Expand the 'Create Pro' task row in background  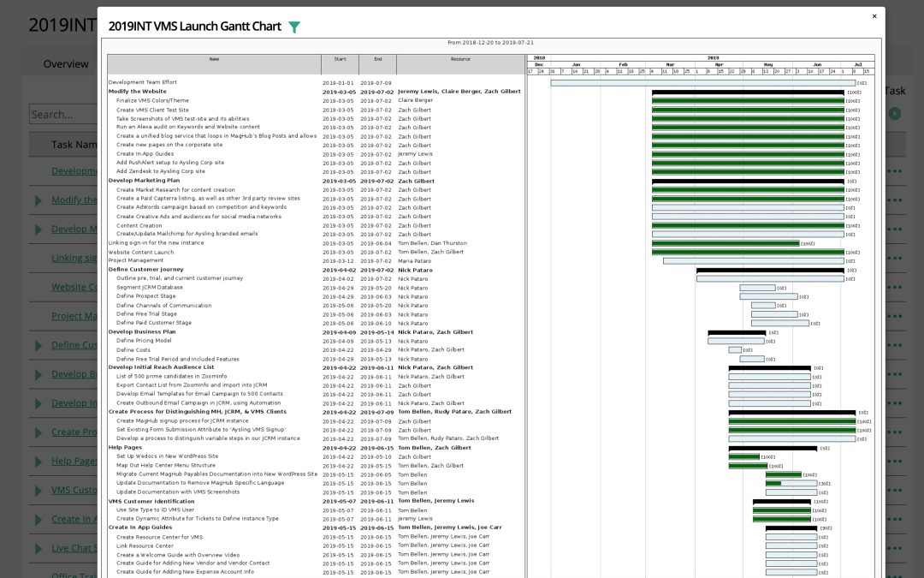[38, 432]
